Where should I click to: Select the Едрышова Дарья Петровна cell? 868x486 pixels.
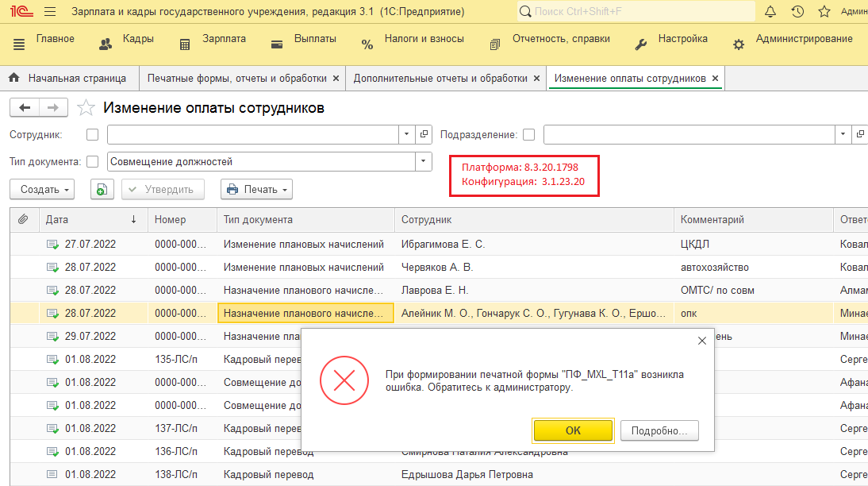(x=534, y=474)
